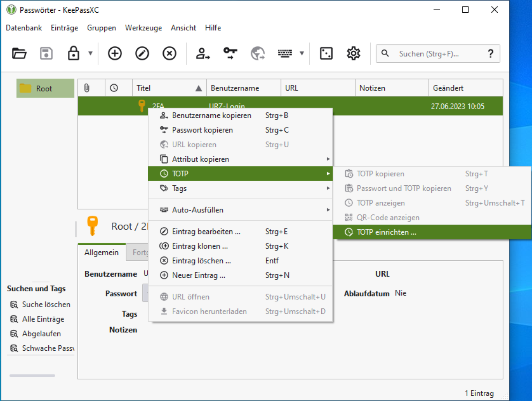Add a new entry via plus icon
The image size is (532, 401).
click(115, 54)
